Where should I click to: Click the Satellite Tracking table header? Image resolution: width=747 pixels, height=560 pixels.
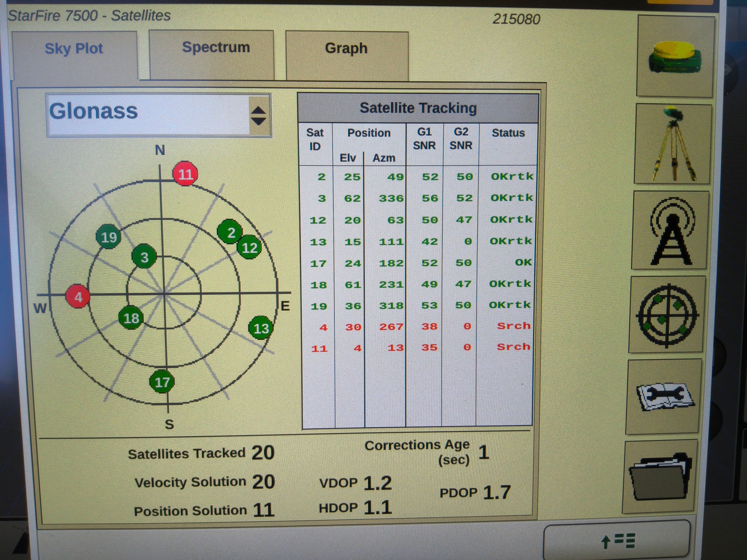[418, 108]
